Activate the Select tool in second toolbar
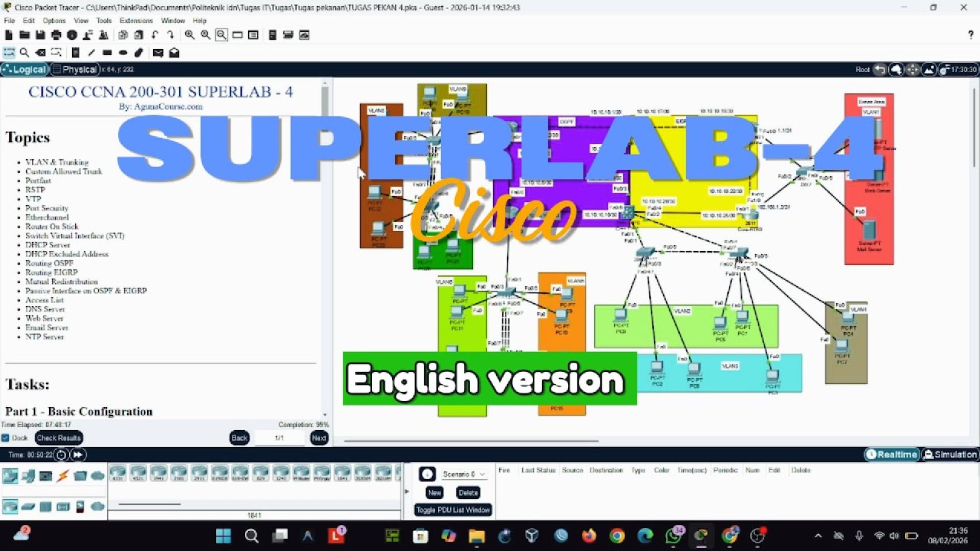 click(x=9, y=53)
